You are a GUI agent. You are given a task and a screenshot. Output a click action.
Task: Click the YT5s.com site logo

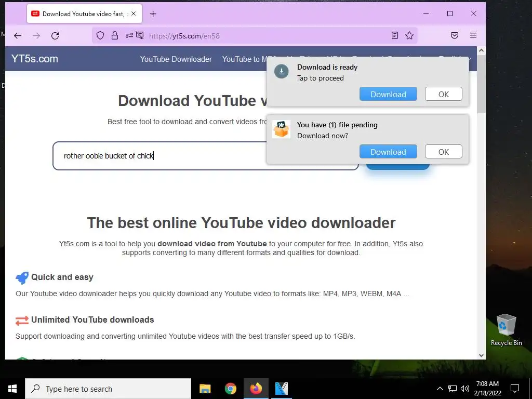tap(35, 59)
